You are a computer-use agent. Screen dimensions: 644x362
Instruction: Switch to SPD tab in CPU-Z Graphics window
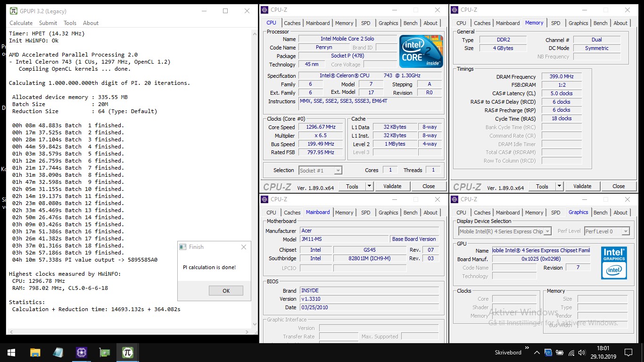tap(556, 213)
